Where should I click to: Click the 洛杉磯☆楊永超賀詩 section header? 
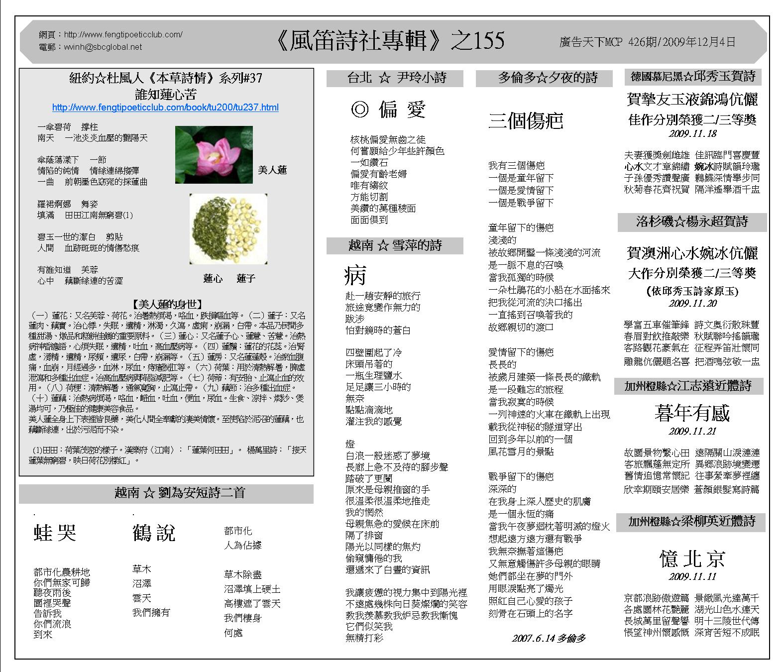coord(692,222)
